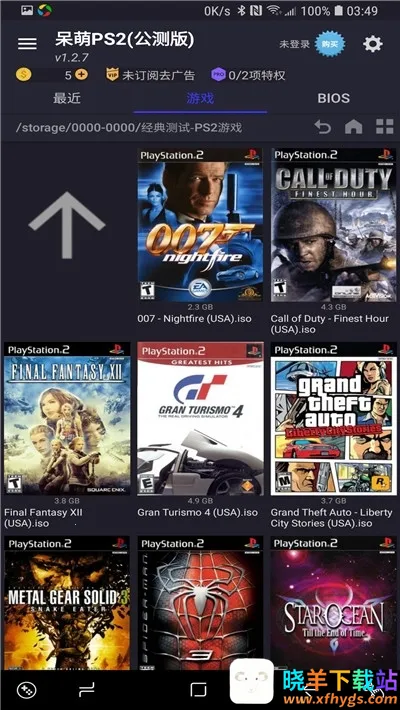The width and height of the screenshot is (400, 710).
Task: View the PRO privileges badge
Action: pyautogui.click(x=248, y=75)
